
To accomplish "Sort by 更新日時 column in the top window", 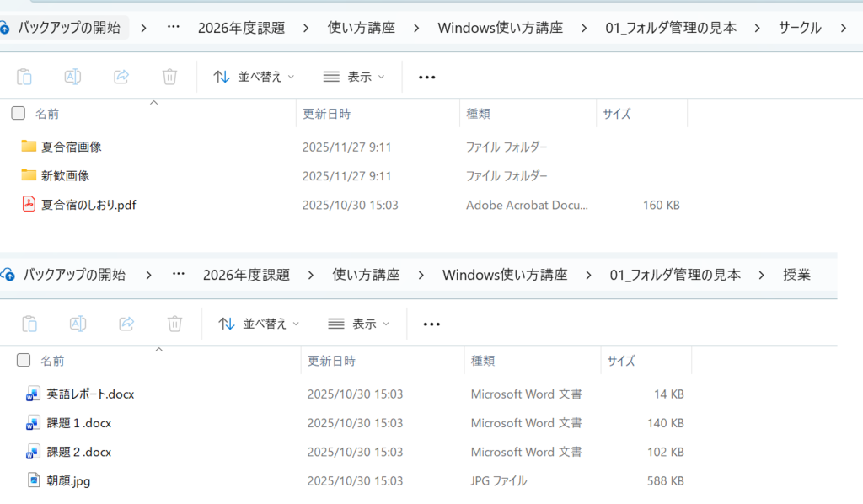I will coord(327,114).
